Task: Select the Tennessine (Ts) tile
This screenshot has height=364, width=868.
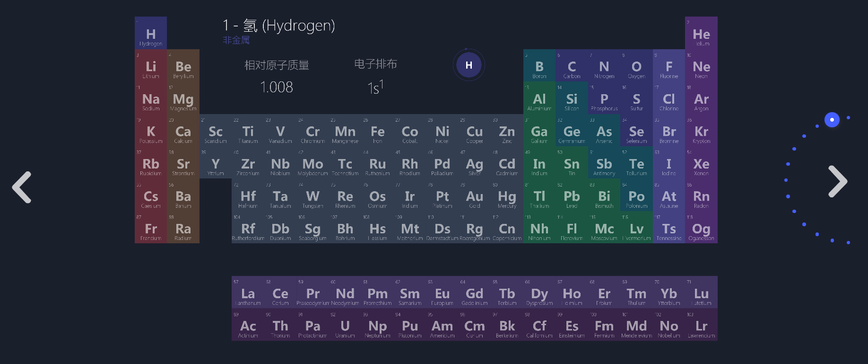Action: coord(669,228)
